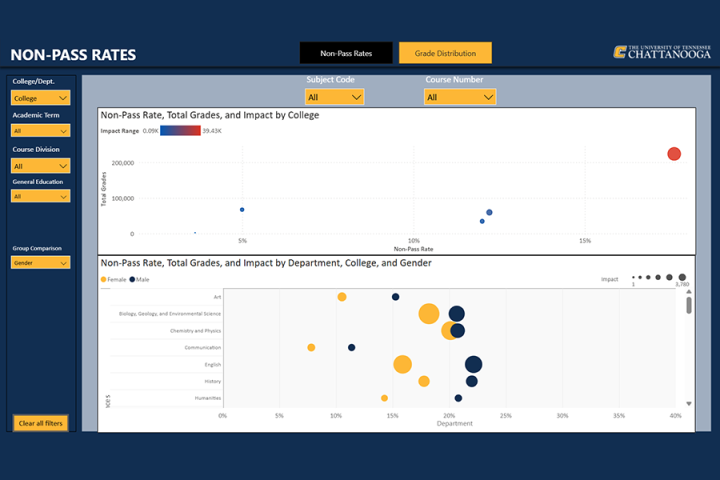The image size is (720, 480).
Task: Open the College/Dept. dropdown
Action: pos(41,98)
